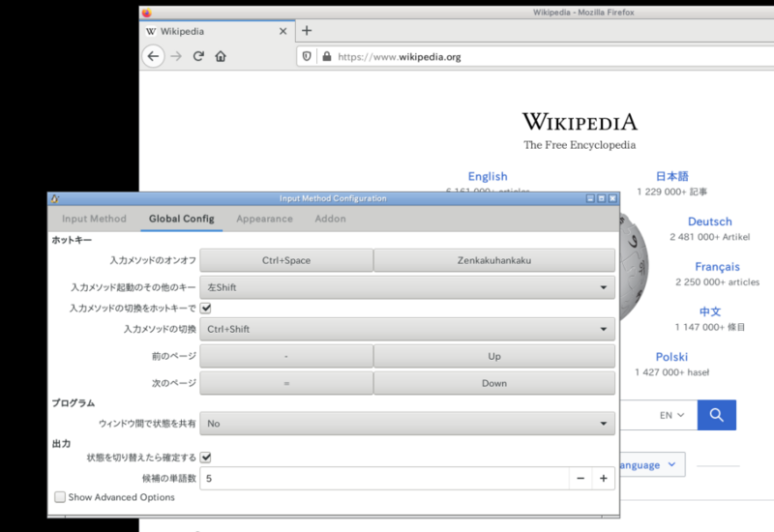Click the previous page Up key button
Image resolution: width=774 pixels, height=532 pixels.
(494, 356)
